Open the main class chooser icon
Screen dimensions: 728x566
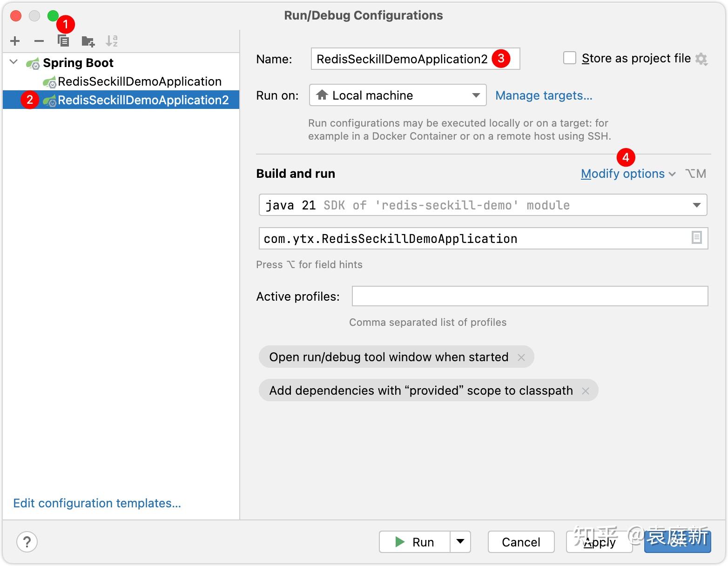[696, 238]
